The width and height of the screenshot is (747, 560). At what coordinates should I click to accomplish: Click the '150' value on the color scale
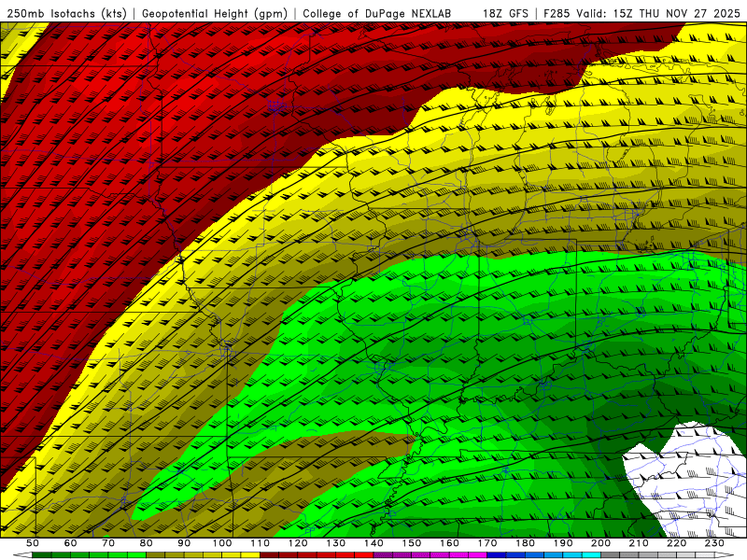(412, 543)
